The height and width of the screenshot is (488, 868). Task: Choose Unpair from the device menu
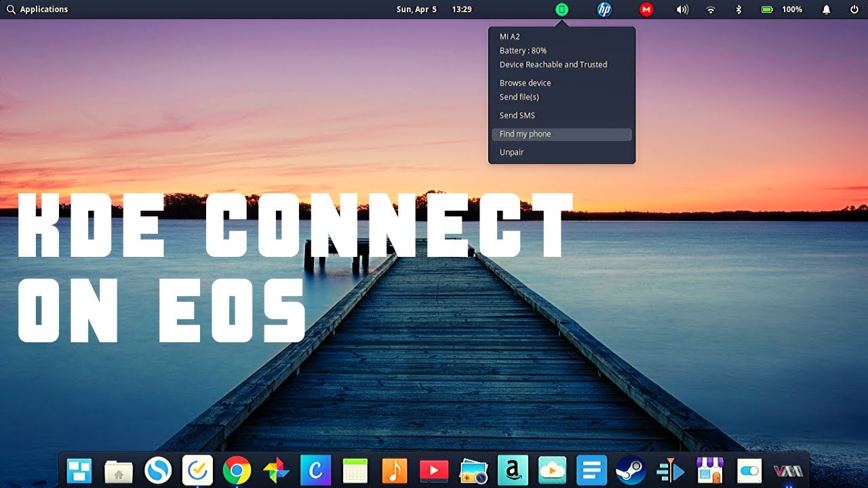pos(561,152)
